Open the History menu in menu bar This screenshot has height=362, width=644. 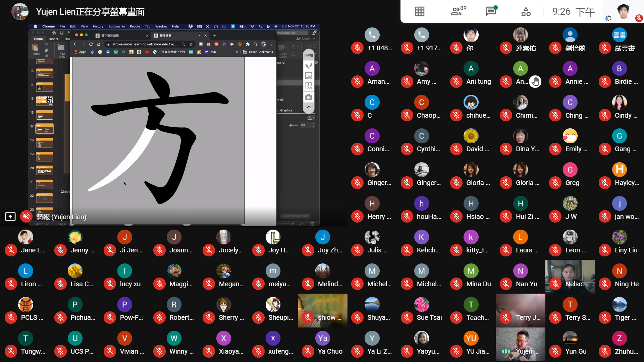click(98, 26)
